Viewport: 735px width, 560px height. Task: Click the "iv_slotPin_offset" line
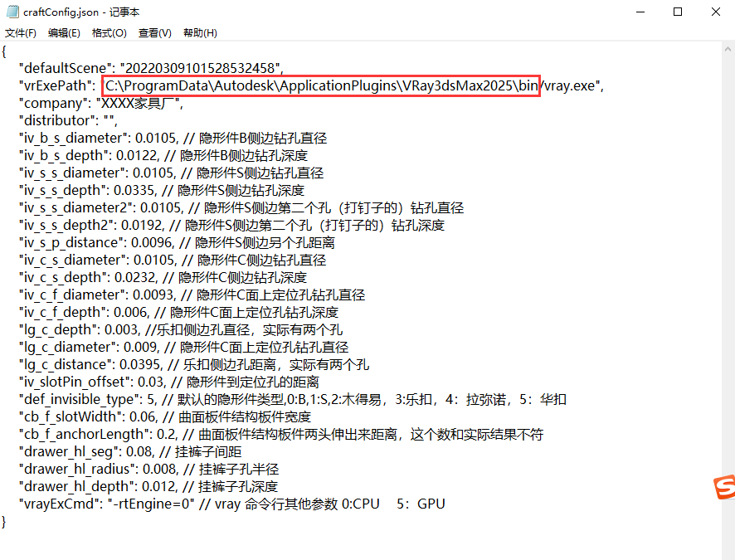point(168,382)
